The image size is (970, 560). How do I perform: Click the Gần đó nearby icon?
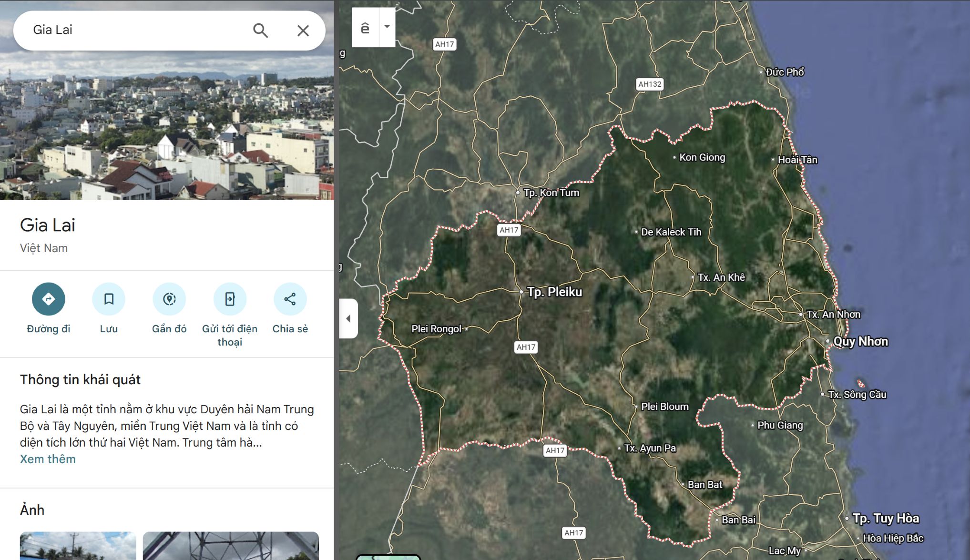(x=169, y=299)
